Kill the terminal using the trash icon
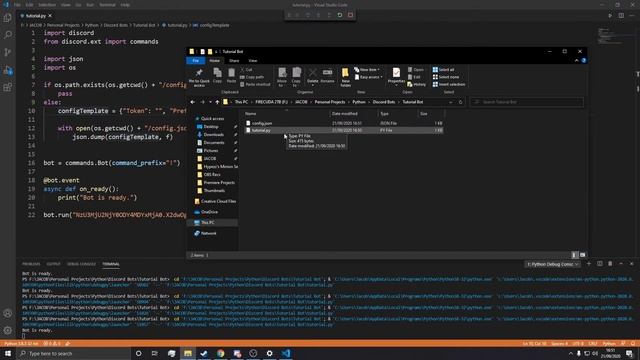 (x=610, y=264)
